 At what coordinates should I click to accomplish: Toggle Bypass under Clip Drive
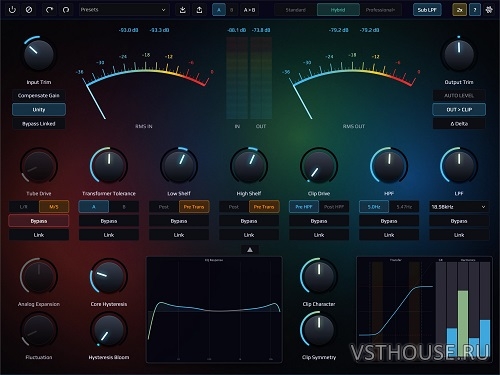click(319, 221)
